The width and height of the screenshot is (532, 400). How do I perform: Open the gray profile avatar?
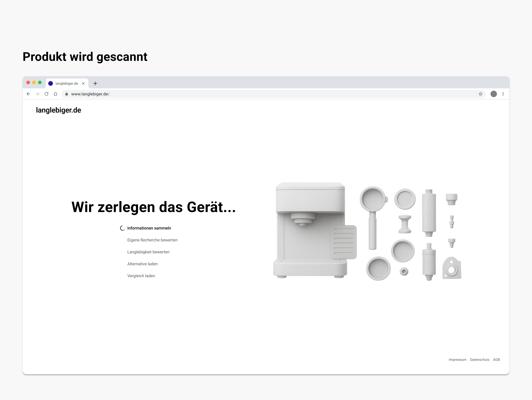tap(494, 94)
